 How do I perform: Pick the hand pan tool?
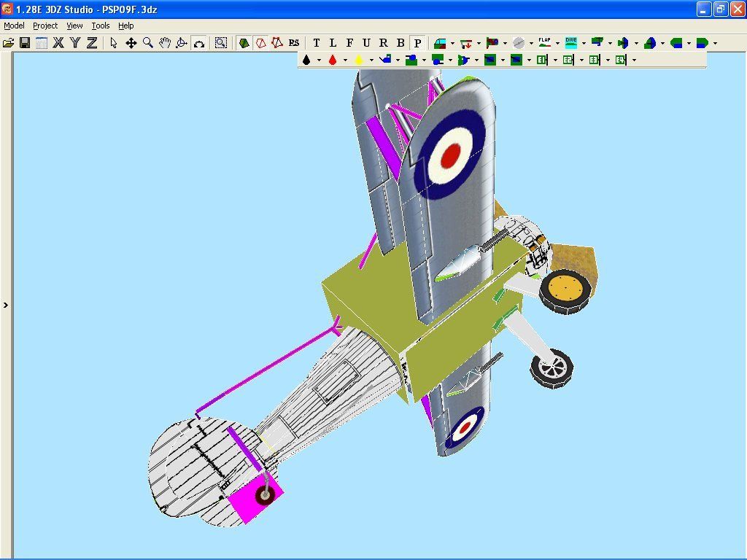[x=165, y=43]
